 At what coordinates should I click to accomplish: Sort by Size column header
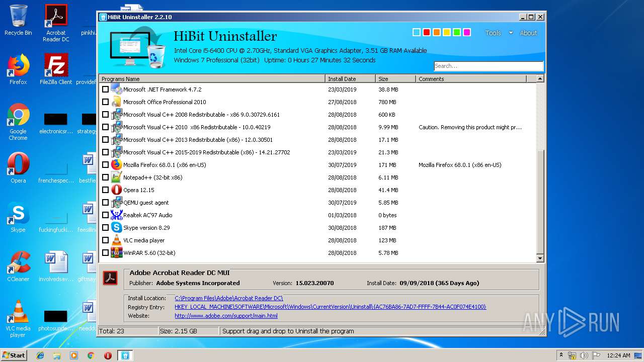[x=396, y=79]
